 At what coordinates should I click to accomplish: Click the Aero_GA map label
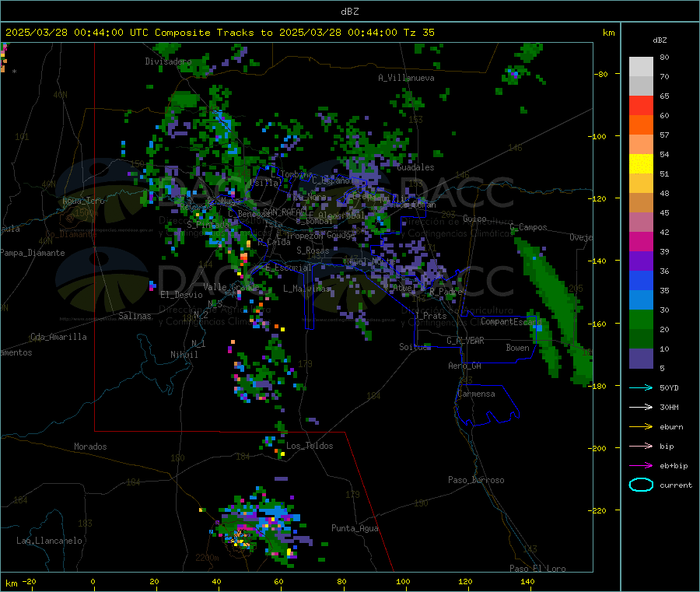(x=464, y=366)
